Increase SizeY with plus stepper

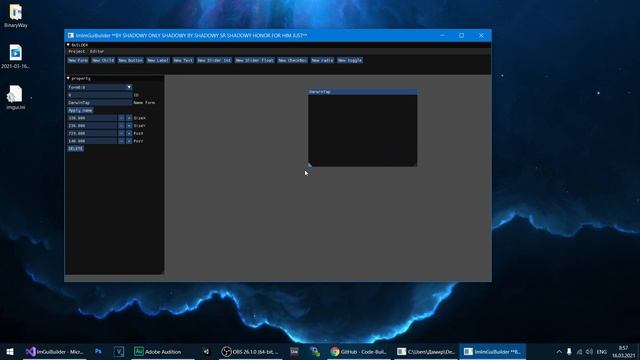pos(129,126)
